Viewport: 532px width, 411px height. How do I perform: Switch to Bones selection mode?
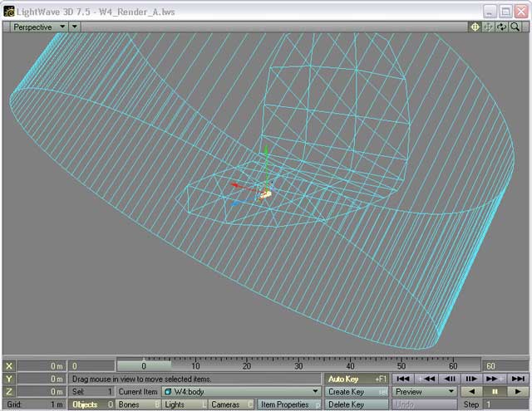pos(138,404)
